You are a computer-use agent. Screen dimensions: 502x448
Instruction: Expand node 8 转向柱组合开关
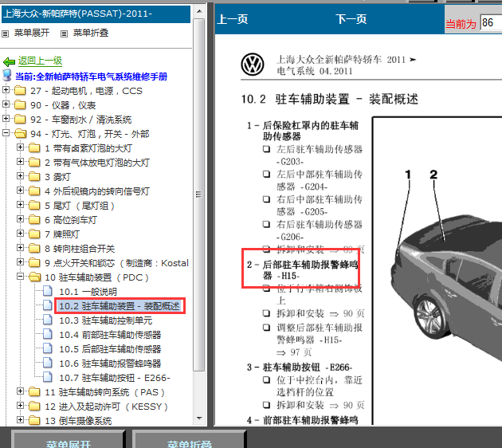(20, 248)
